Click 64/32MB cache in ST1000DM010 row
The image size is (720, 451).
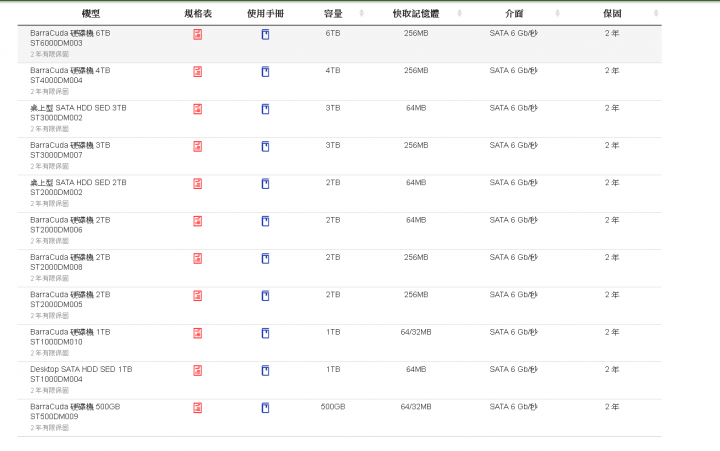pos(416,332)
